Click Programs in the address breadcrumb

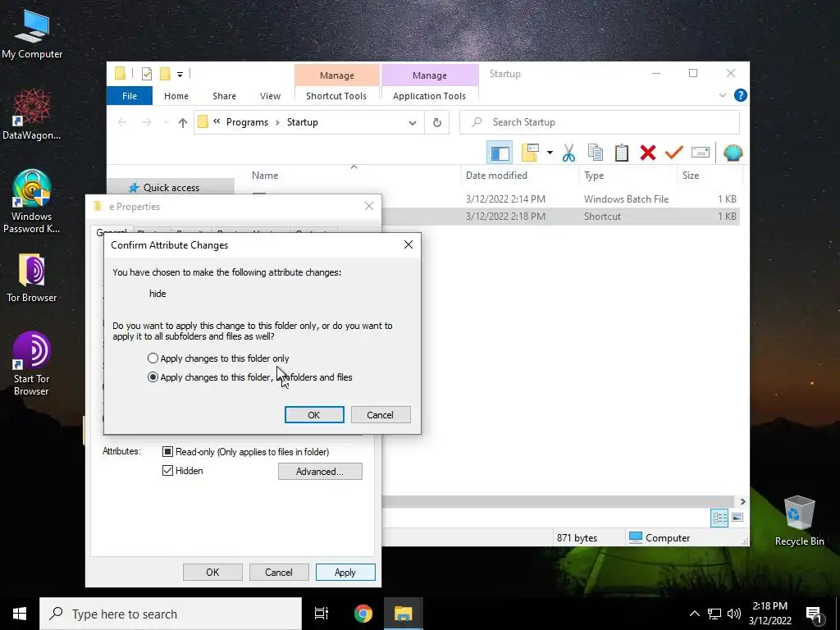pos(247,123)
